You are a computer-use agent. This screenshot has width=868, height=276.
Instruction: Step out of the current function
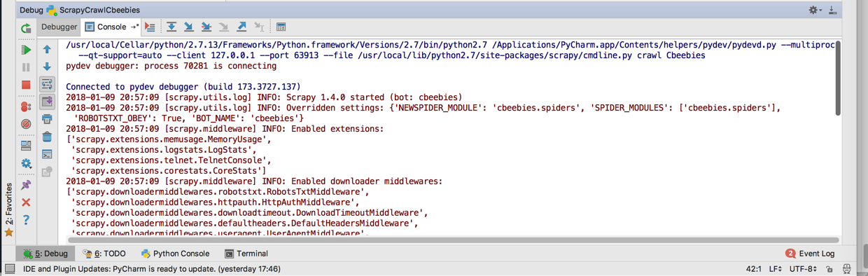(241, 27)
